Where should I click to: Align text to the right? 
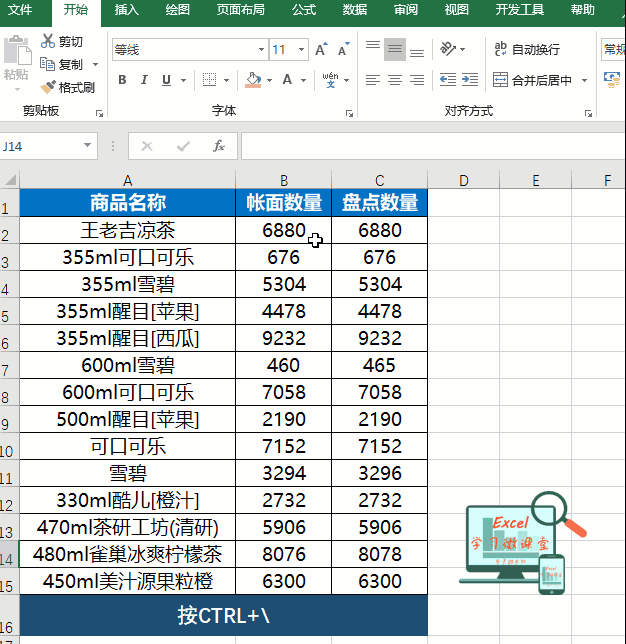(x=417, y=80)
